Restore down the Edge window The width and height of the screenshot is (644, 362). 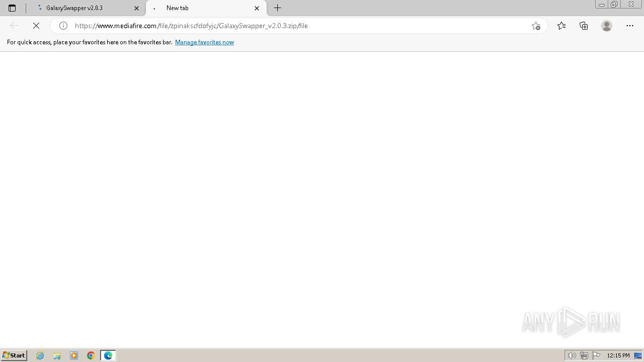point(614,5)
